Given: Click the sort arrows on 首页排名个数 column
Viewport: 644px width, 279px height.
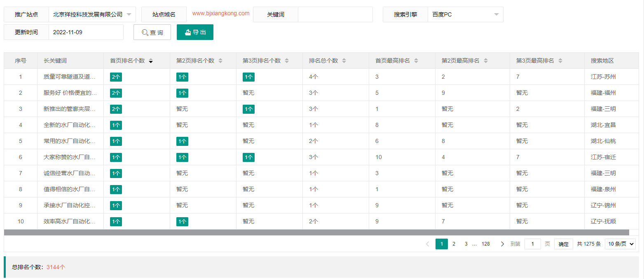Looking at the screenshot, I should point(151,60).
